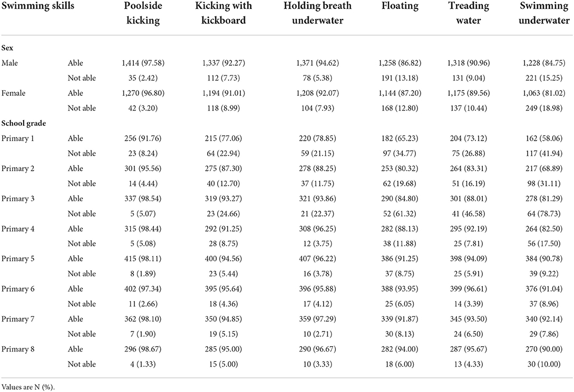
Task: Select the Treading water column header
Action: coord(469,13)
